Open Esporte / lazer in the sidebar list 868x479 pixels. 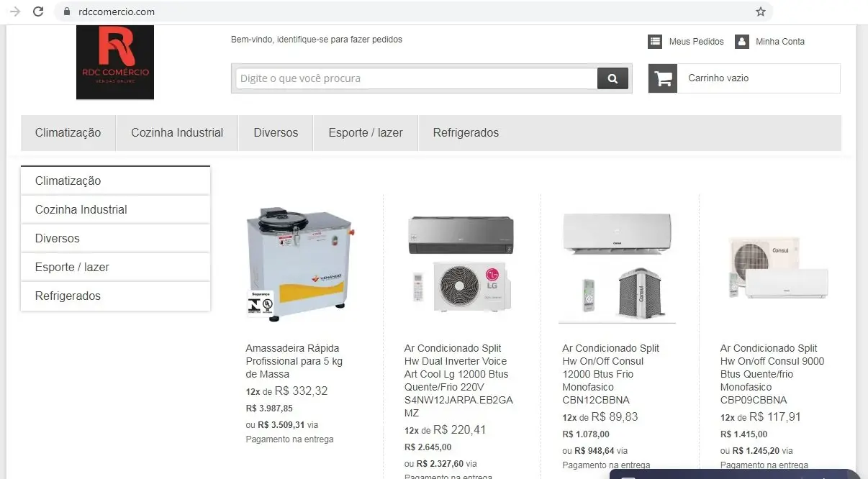(115, 267)
